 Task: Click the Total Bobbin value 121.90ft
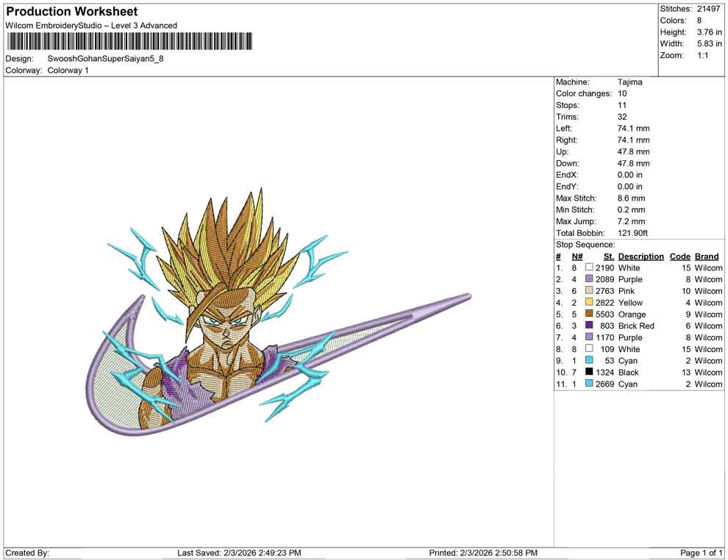pos(634,232)
